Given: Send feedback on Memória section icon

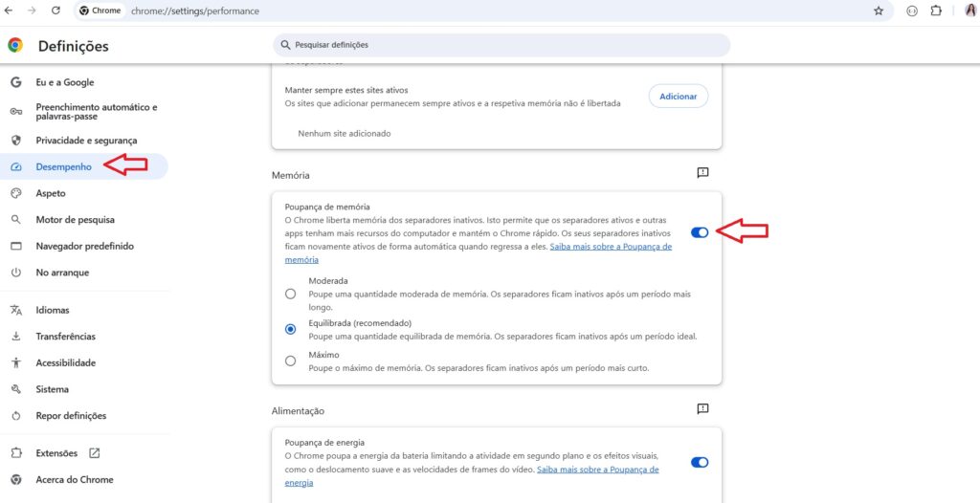Looking at the screenshot, I should click(x=702, y=172).
